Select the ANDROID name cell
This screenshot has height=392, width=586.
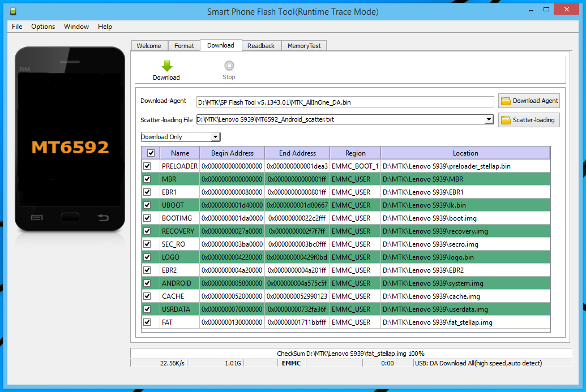click(179, 283)
